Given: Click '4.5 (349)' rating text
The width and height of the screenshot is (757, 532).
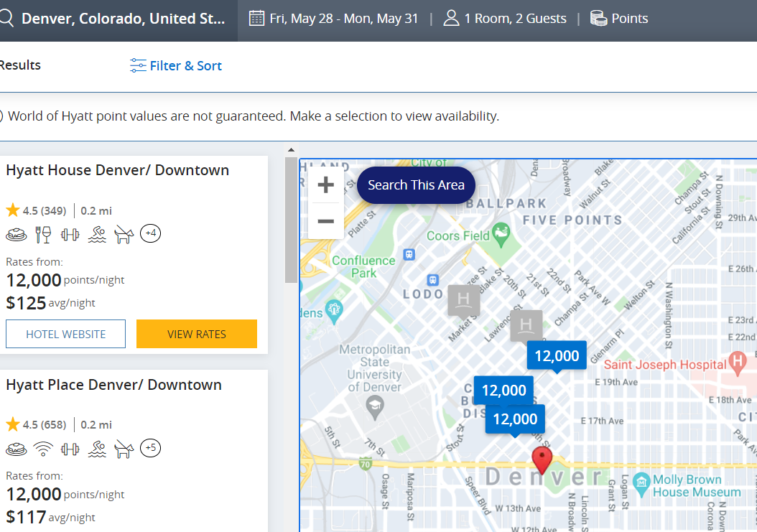Looking at the screenshot, I should click(45, 211).
